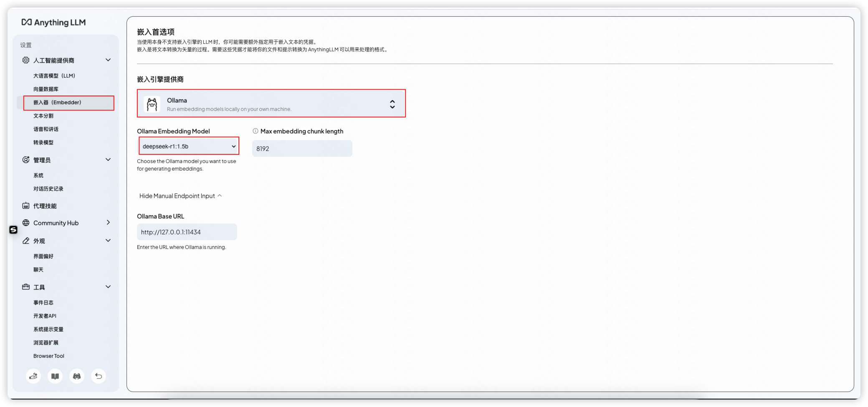Image resolution: width=868 pixels, height=407 pixels.
Task: Click the Community Hub globe icon
Action: 26,223
